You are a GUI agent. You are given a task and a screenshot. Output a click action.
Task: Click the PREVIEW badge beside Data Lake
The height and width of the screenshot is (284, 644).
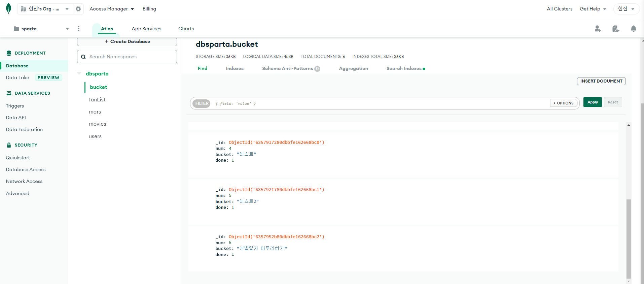[x=48, y=78]
